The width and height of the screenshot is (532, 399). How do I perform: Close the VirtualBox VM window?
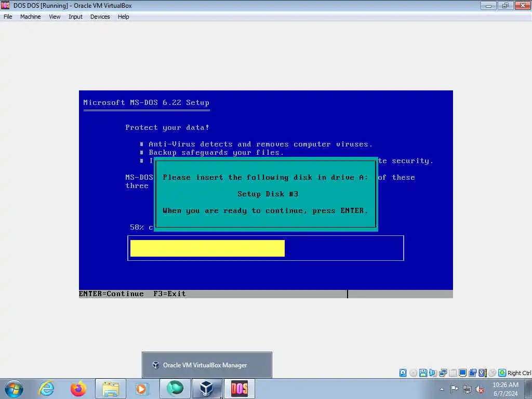[523, 5]
